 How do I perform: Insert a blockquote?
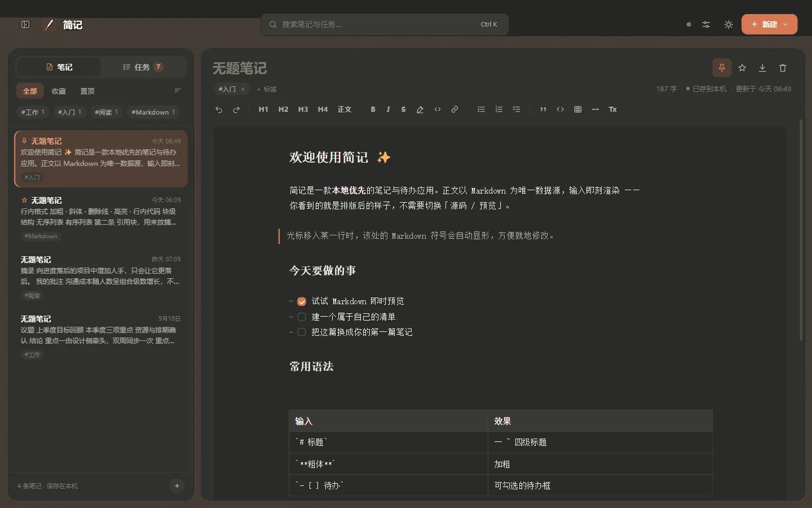click(543, 110)
